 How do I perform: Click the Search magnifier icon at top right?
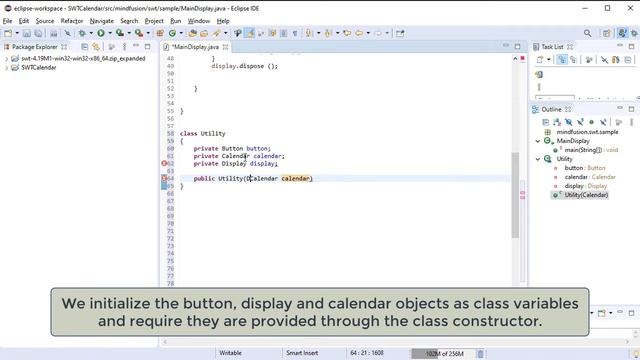(x=587, y=33)
